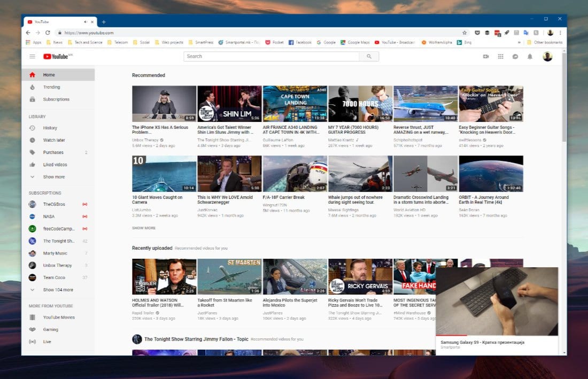This screenshot has width=588, height=379.
Task: Open the YouTube account avatar
Action: tap(547, 57)
